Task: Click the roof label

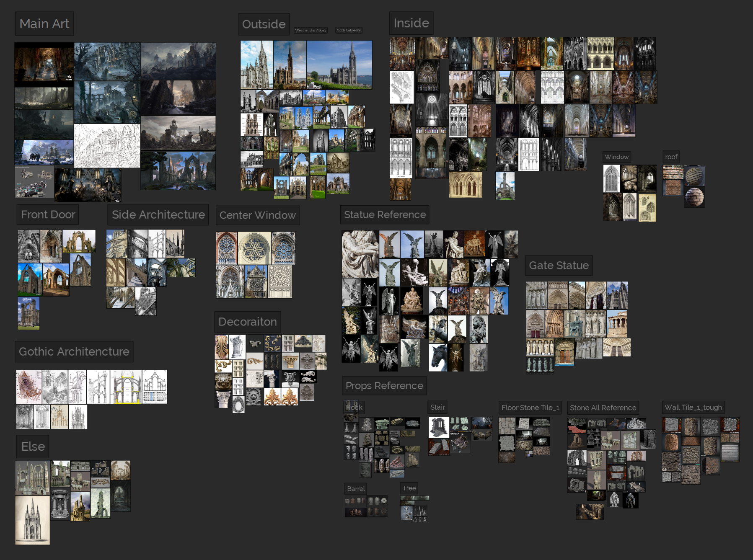Action: click(671, 157)
